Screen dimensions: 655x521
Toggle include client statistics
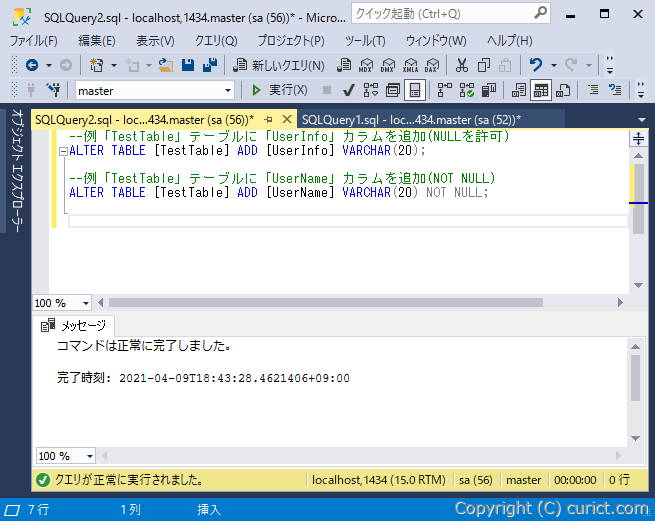point(489,90)
